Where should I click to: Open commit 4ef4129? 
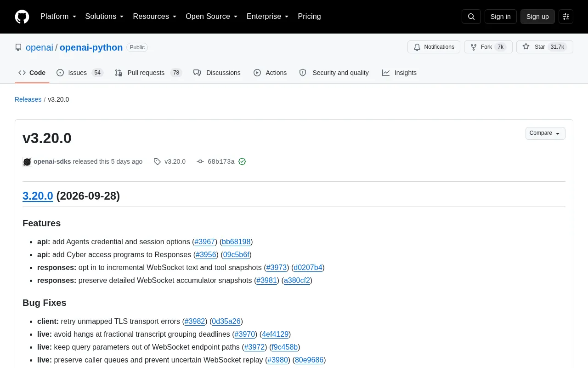coord(275,334)
